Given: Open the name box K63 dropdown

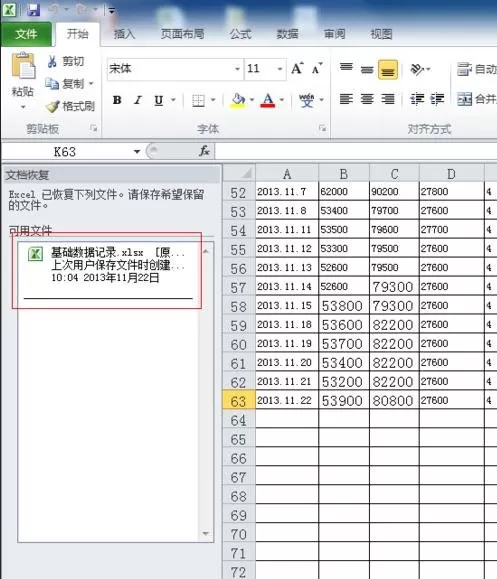Looking at the screenshot, I should tap(137, 151).
